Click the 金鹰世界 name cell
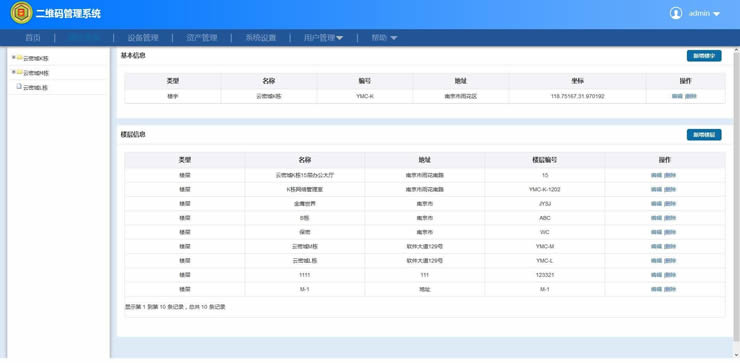The height and width of the screenshot is (363, 740). coord(304,203)
